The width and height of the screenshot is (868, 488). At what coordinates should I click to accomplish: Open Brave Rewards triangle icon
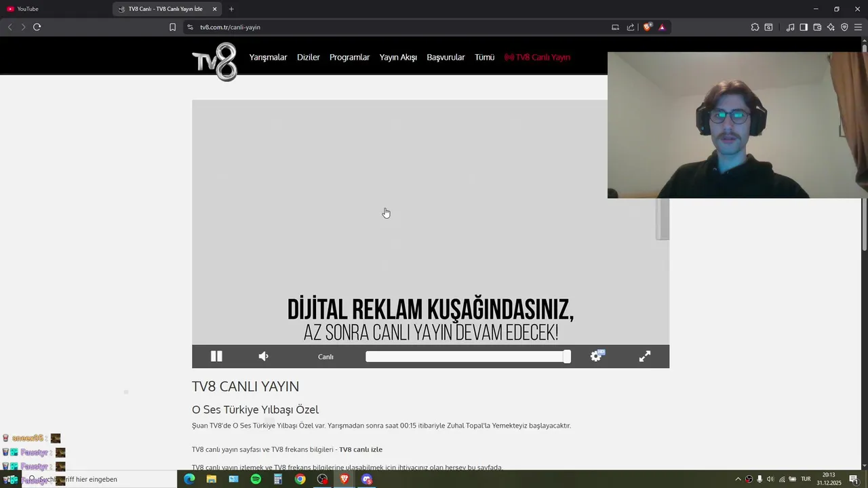pyautogui.click(x=662, y=27)
